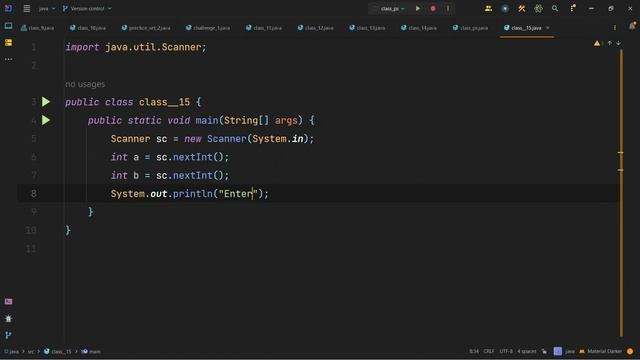Open Search Everywhere magnifier icon
640x360 pixels.
555,8
